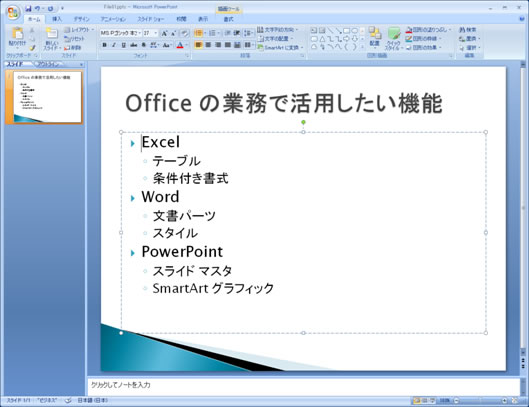Click the spell check icon in status bar
529x407 pixels.
pyautogui.click(x=68, y=400)
